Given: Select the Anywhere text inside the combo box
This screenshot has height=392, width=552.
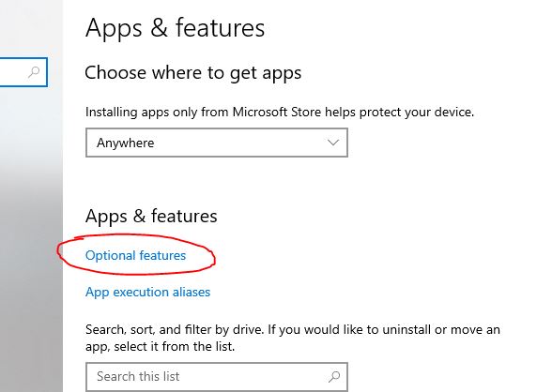Looking at the screenshot, I should (x=126, y=143).
